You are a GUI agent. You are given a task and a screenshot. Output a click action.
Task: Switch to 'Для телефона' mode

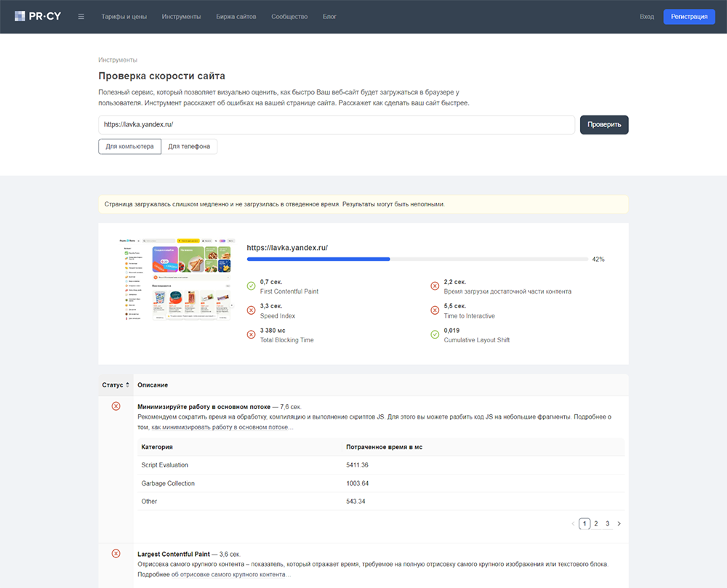(x=189, y=146)
